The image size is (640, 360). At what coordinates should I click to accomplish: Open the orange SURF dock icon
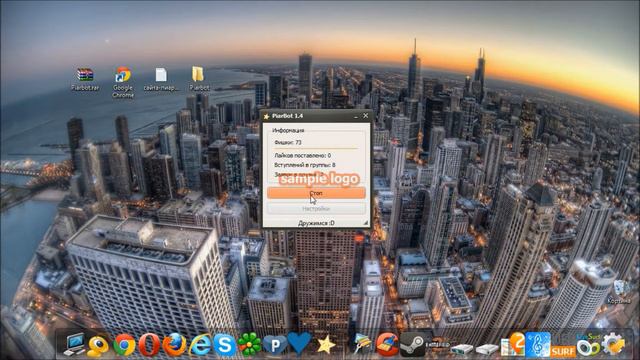click(x=562, y=351)
